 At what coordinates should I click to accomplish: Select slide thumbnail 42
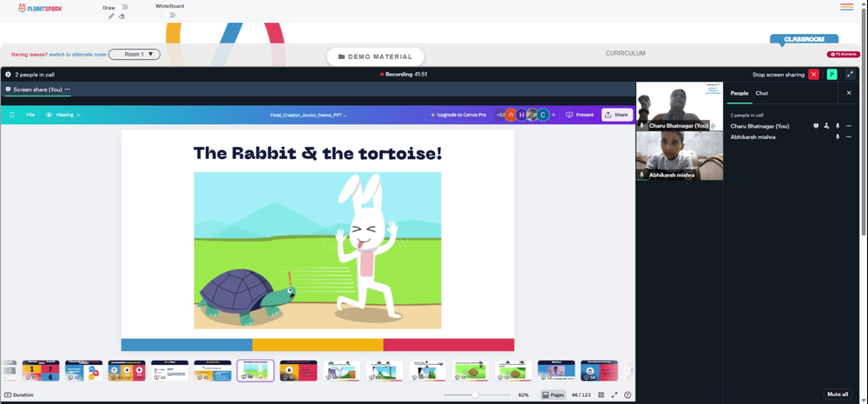[83, 370]
